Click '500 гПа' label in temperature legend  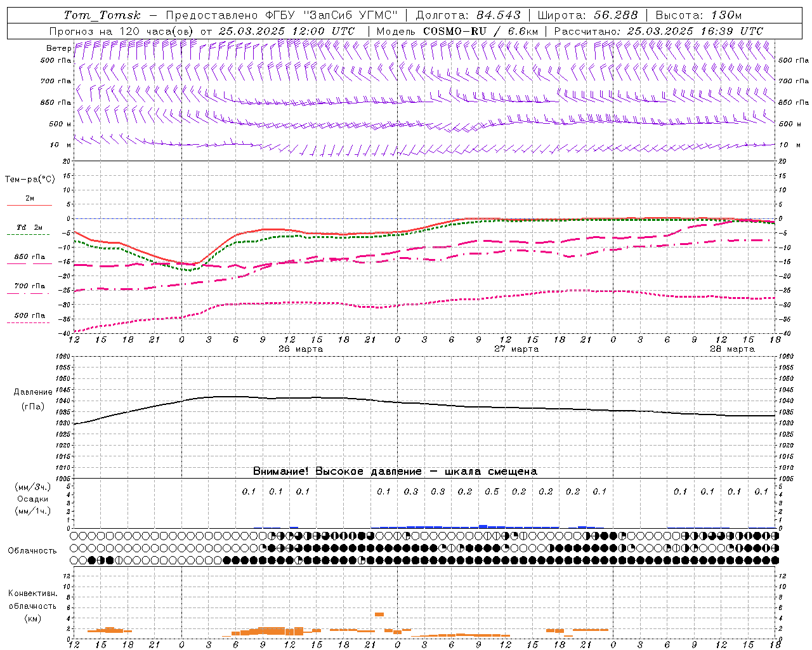[x=30, y=315]
